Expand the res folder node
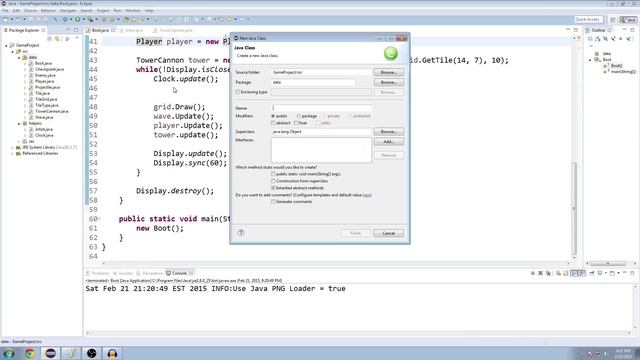 tap(19, 141)
